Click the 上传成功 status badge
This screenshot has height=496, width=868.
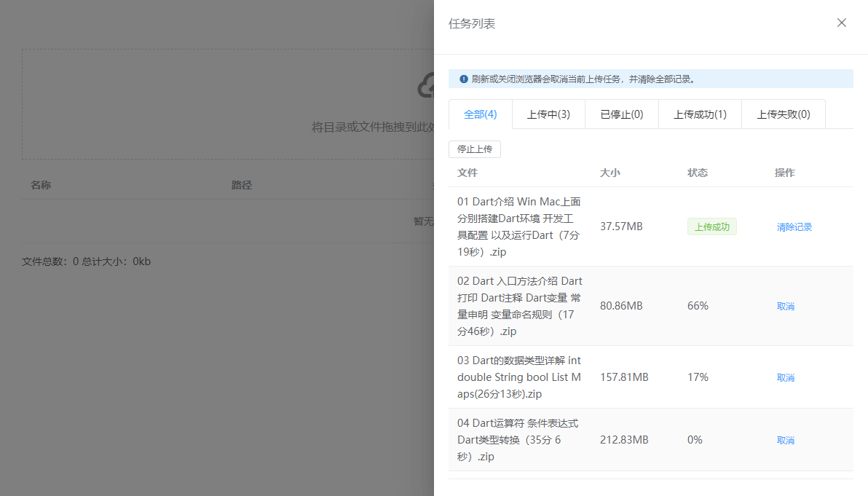pos(712,227)
